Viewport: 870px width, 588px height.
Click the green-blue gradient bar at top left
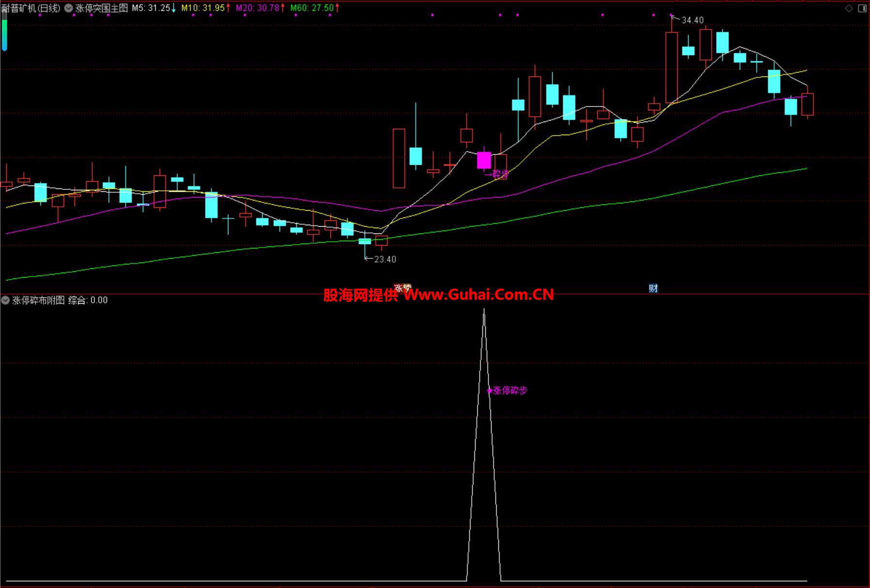(x=4, y=34)
